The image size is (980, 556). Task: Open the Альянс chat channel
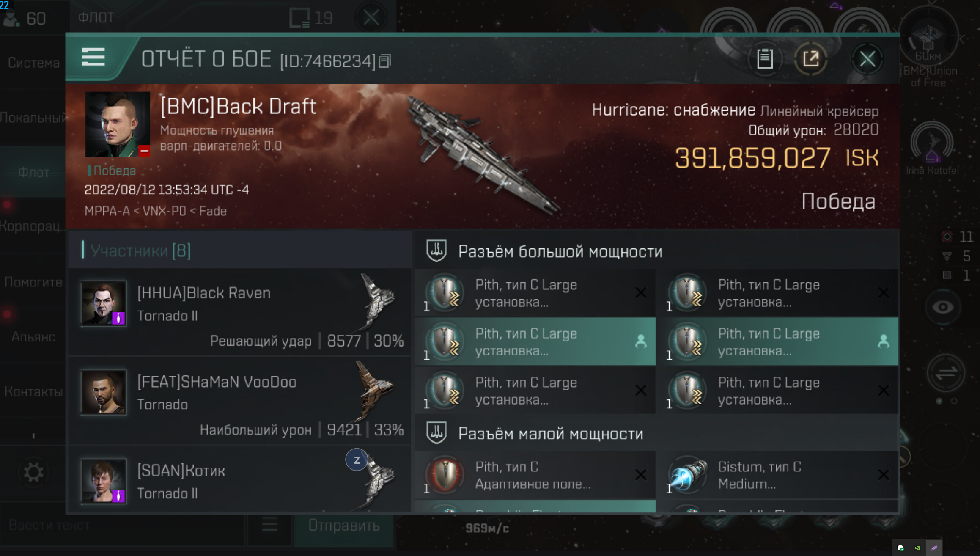click(x=33, y=337)
